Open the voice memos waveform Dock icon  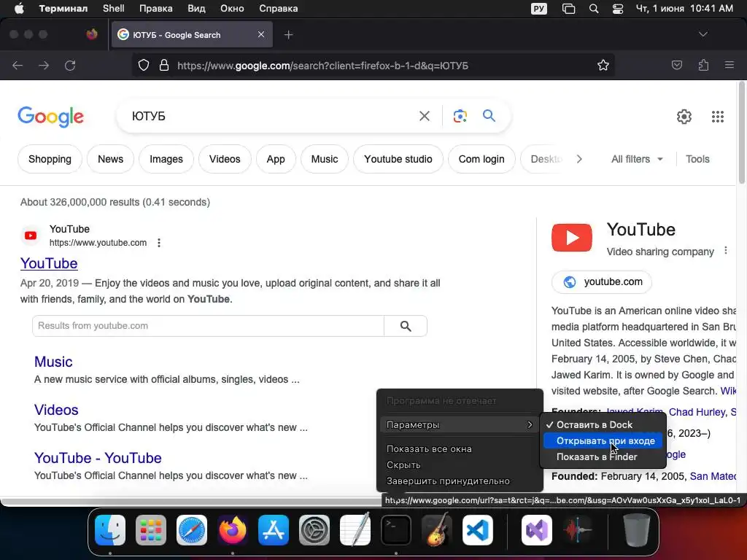[578, 530]
